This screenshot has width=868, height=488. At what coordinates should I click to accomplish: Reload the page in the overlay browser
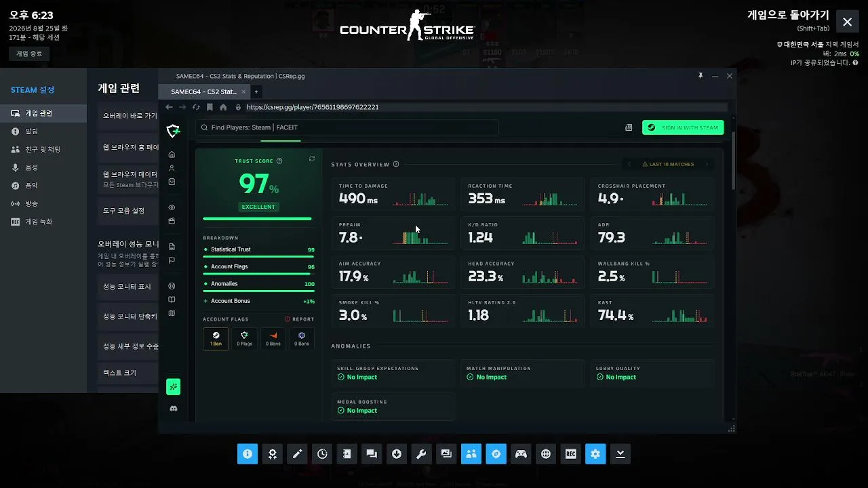[196, 107]
